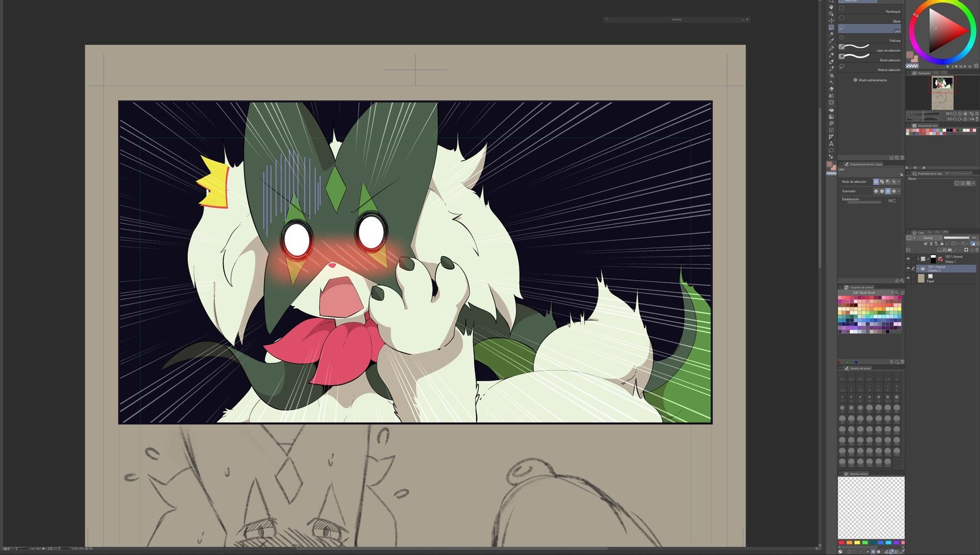Viewport: 980px width, 555px height.
Task: Select the Hand (move canvas) tool
Action: [831, 7]
